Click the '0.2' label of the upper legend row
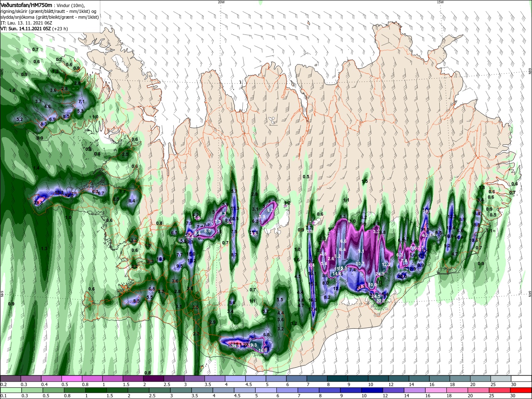Viewport: 532px width, 399px height. 3,384
